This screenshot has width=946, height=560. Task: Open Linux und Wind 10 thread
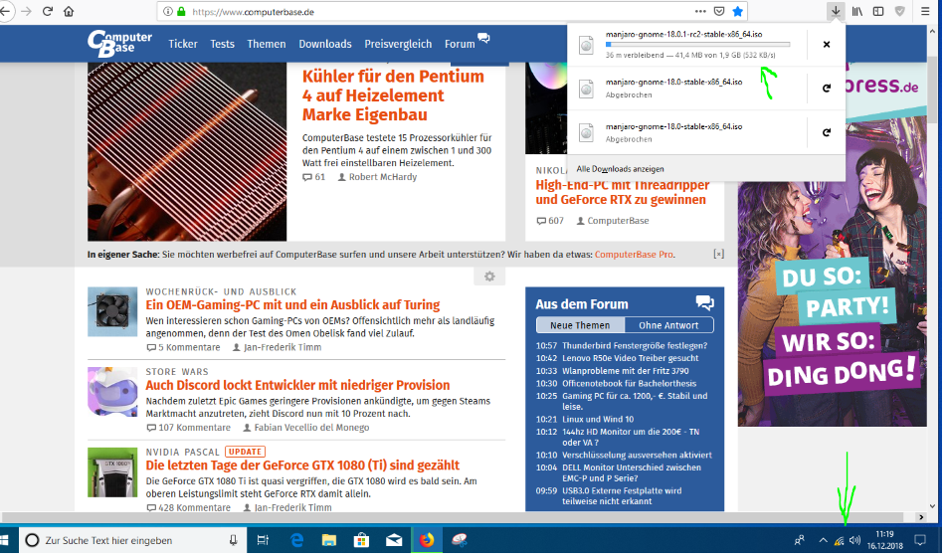598,420
